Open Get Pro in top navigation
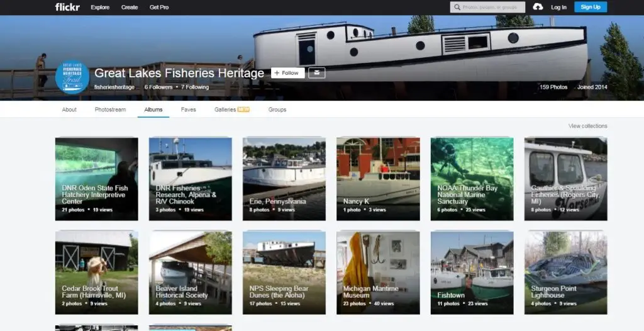 [159, 7]
